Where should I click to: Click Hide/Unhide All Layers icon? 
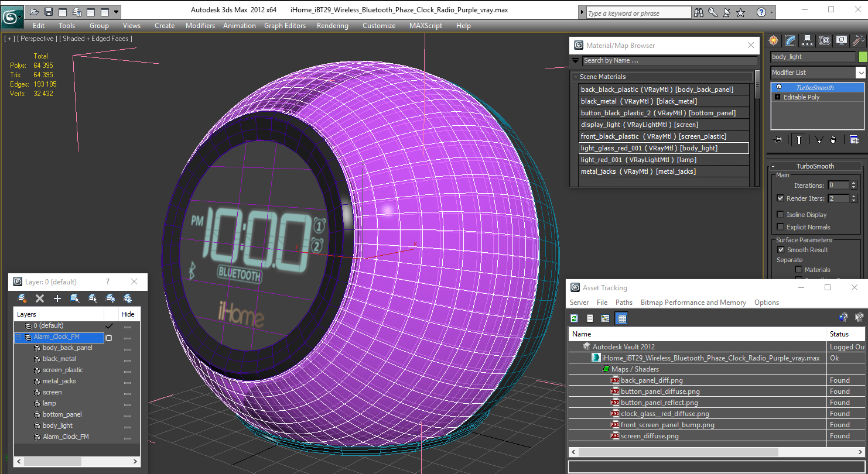[x=110, y=298]
